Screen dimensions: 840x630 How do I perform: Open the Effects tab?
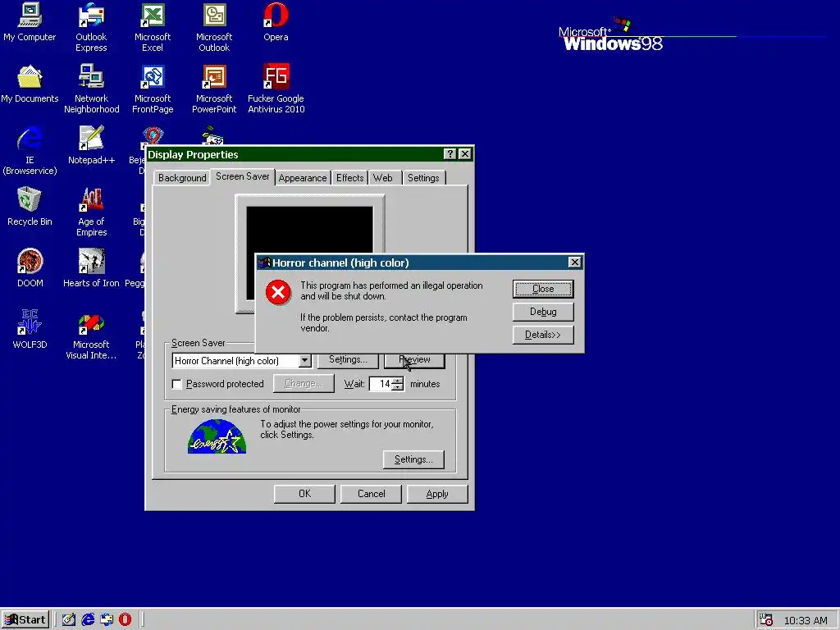349,178
